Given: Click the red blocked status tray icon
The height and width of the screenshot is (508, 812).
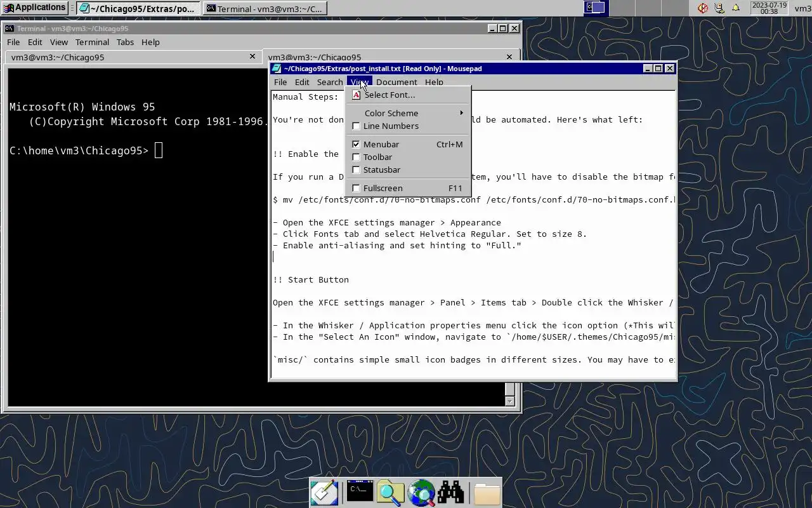Looking at the screenshot, I should pos(703,8).
